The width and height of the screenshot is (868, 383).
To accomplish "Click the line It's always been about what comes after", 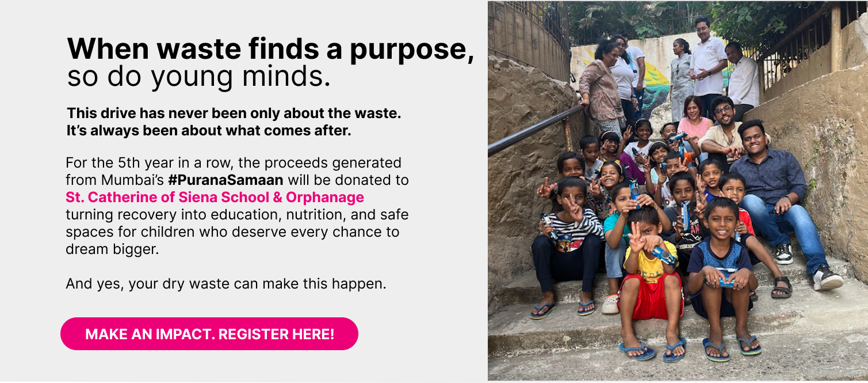I will coord(209,131).
